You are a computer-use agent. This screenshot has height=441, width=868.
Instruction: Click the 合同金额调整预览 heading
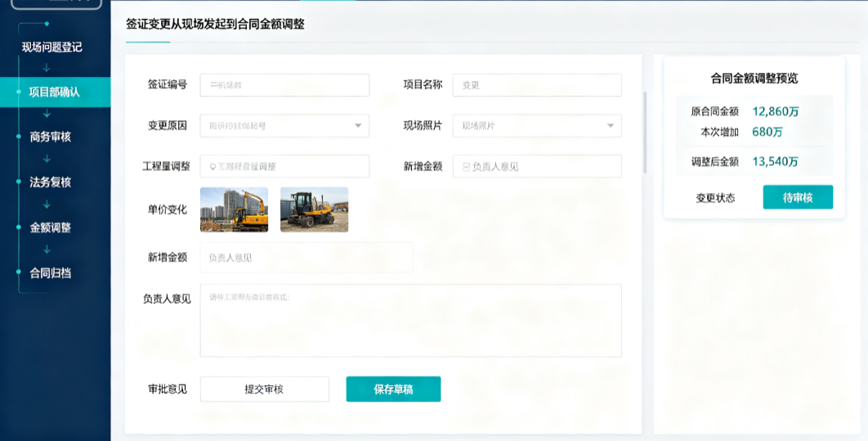pyautogui.click(x=754, y=79)
